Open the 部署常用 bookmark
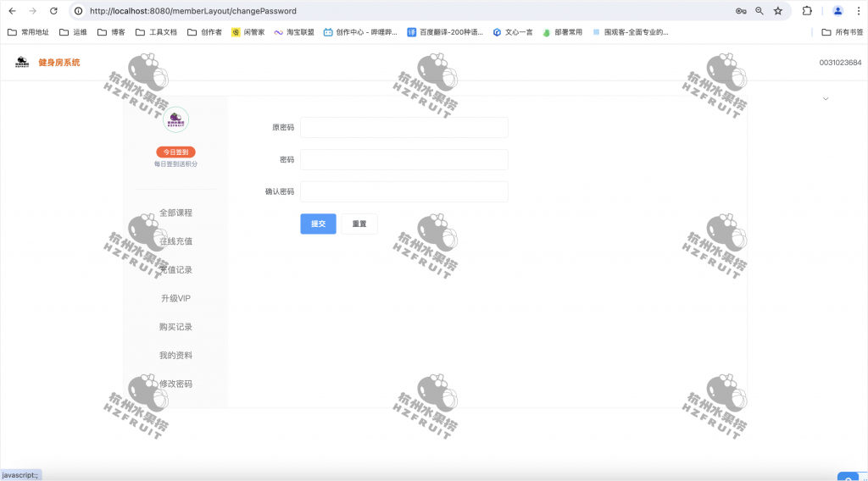868x481 pixels. click(x=563, y=32)
